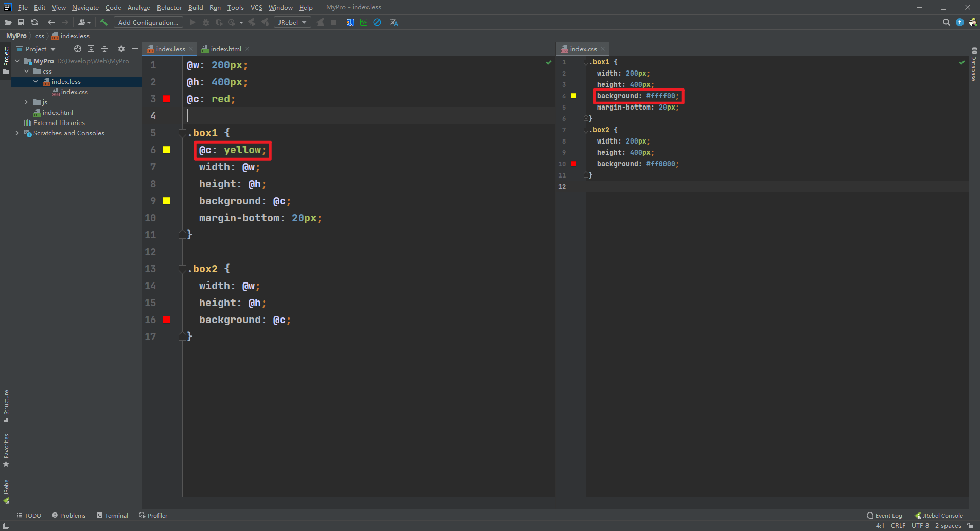The height and width of the screenshot is (531, 980).
Task: Click the tool windows quick-access icon in status bar
Action: [6, 525]
